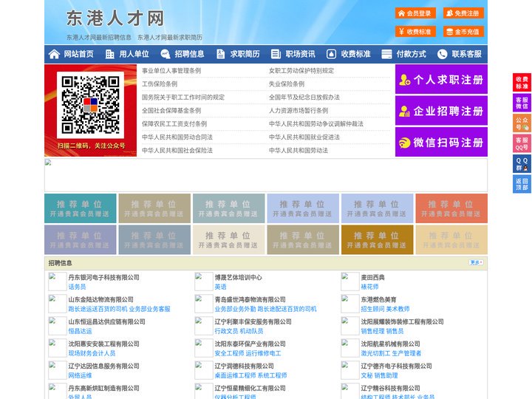Open 女职工劳动保护特别规定 link
Viewport: 532px width, 399px height.
click(301, 71)
